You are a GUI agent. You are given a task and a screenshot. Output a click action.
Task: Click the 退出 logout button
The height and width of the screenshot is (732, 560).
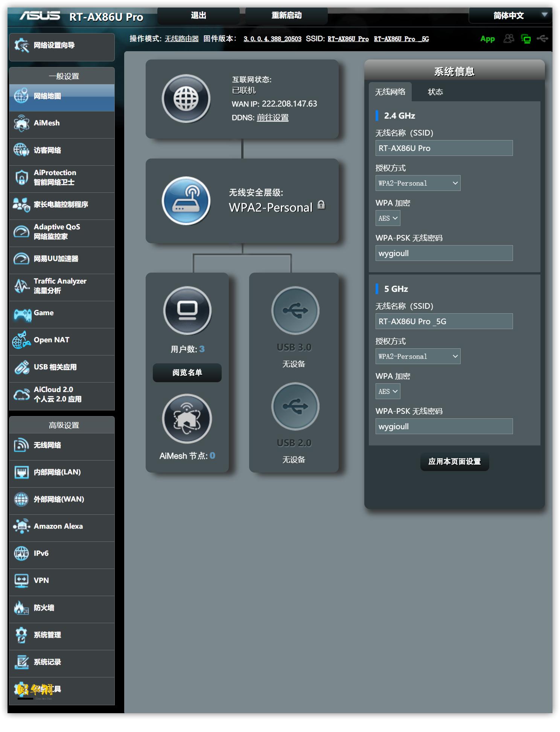[198, 15]
